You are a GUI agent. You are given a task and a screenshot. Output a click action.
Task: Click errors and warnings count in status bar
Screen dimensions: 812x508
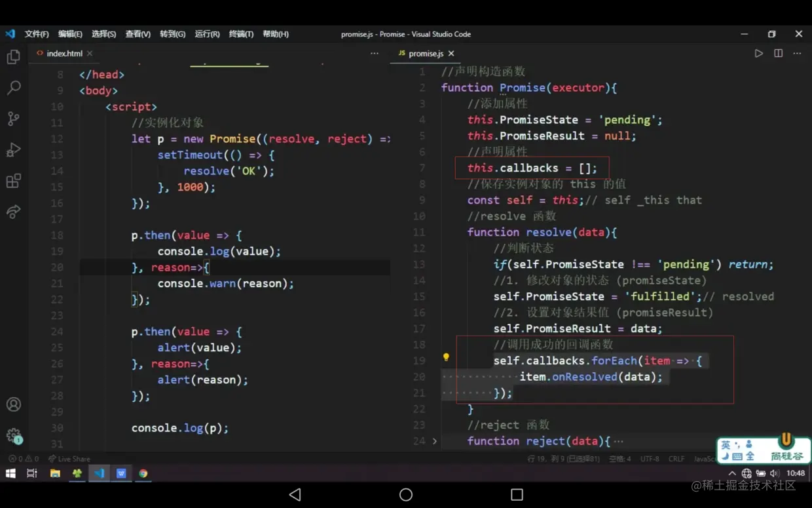tap(23, 459)
